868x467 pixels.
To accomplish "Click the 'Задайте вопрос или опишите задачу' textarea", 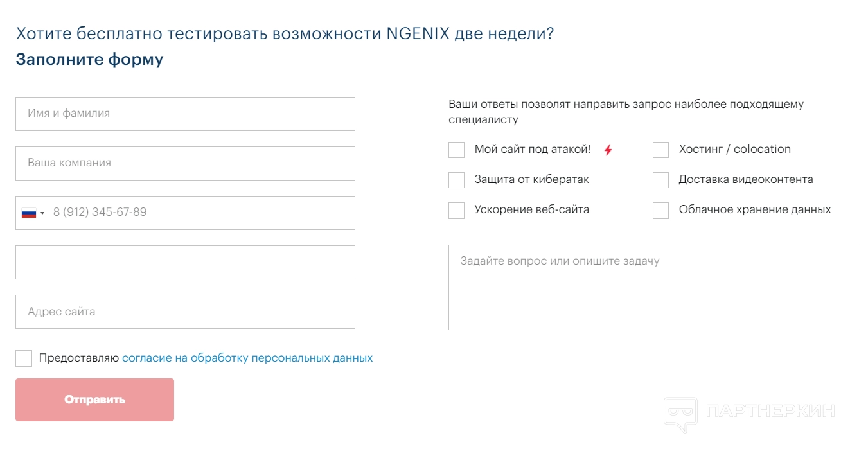I will tap(653, 287).
